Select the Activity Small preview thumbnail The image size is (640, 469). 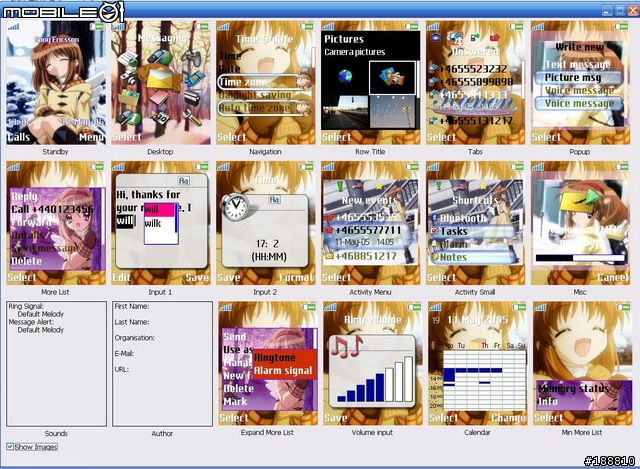475,223
